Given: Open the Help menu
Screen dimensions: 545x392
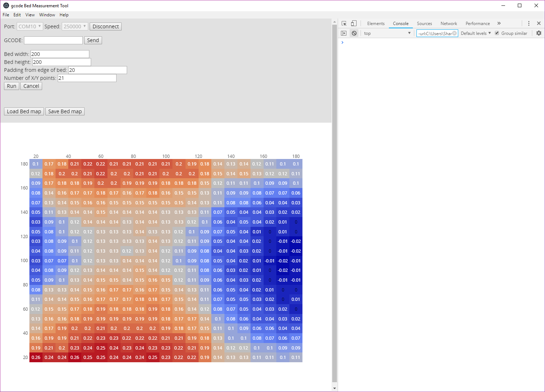Looking at the screenshot, I should point(64,15).
